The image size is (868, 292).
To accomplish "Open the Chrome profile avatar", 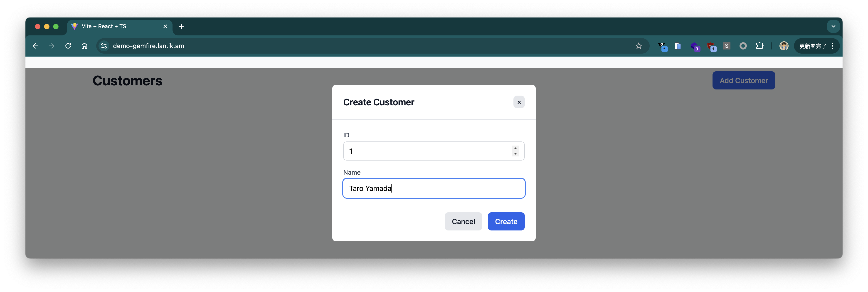I will coord(784,46).
